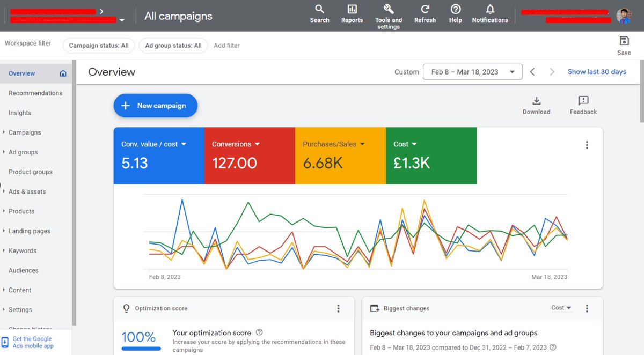Go to previous date range arrow

pos(532,72)
